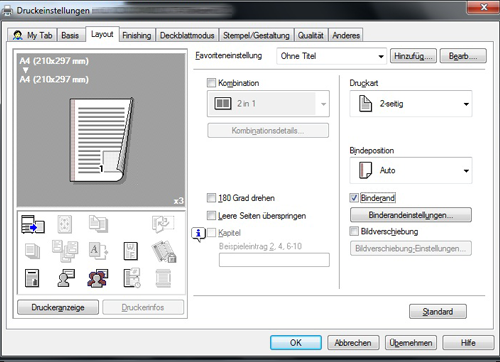Viewport: 500px width, 362px height.
Task: Check the Kapitel checkbox
Action: tap(211, 233)
